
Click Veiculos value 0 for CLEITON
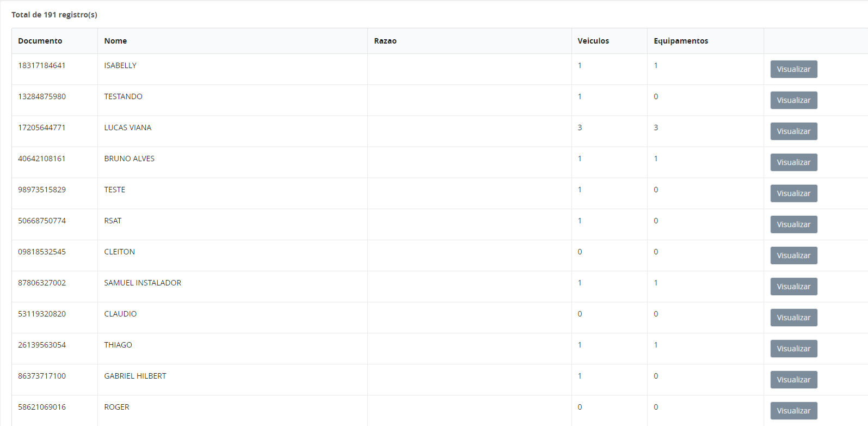580,252
